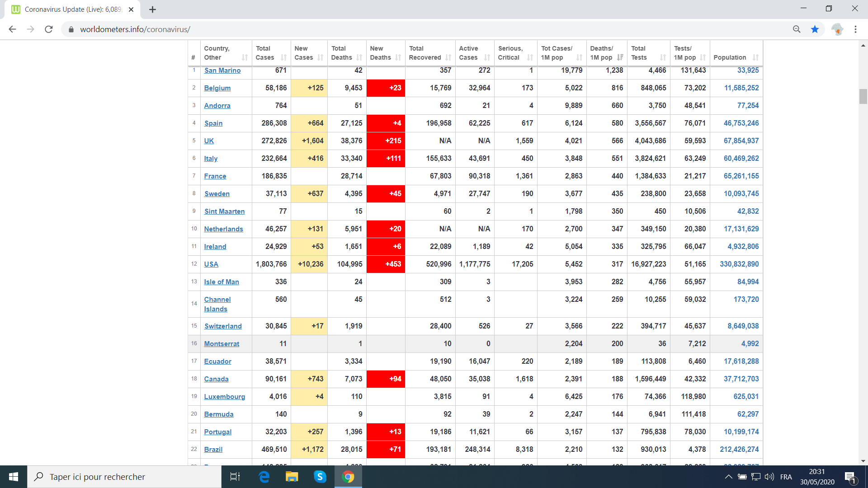Open the San Marino country link
This screenshot has width=868, height=488.
coord(222,70)
